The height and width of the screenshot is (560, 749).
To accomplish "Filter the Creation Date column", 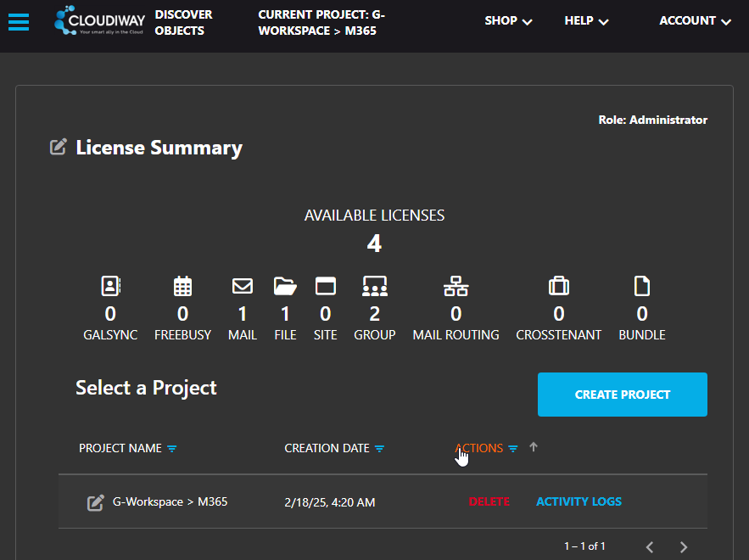I will 379,449.
